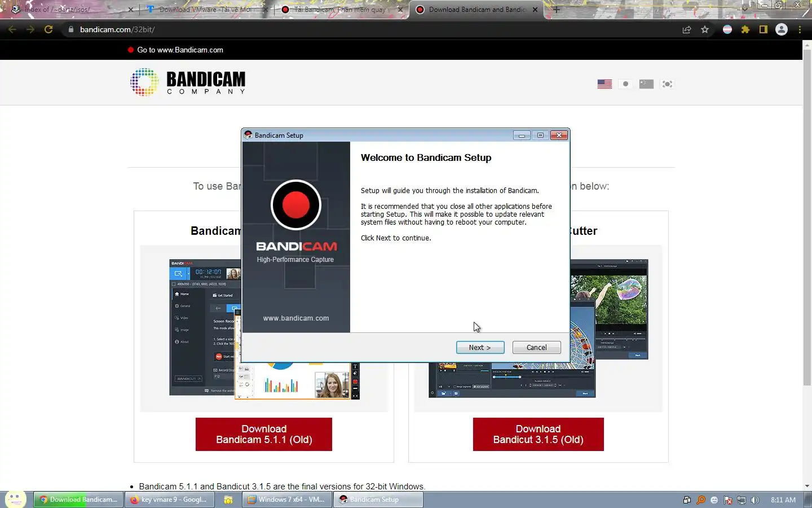Download Bandicut 3.1.5 (Old)
This screenshot has height=508, width=812.
(x=538, y=434)
